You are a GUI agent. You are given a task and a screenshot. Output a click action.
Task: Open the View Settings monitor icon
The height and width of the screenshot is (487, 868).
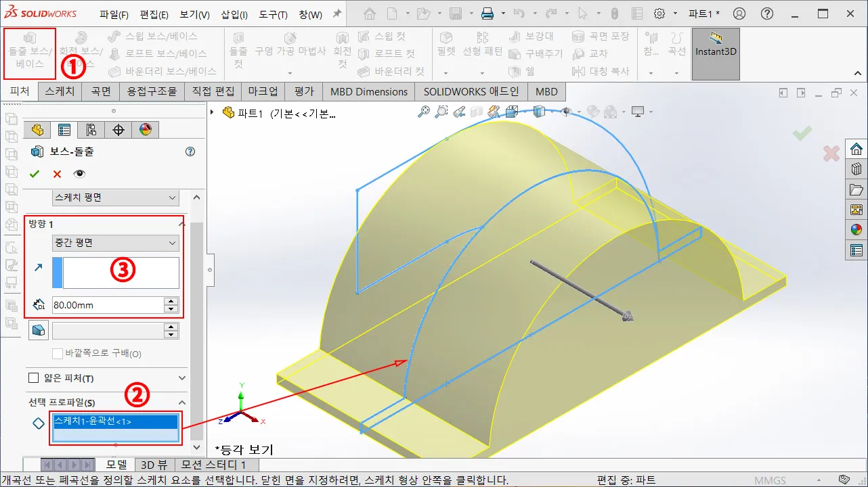638,112
